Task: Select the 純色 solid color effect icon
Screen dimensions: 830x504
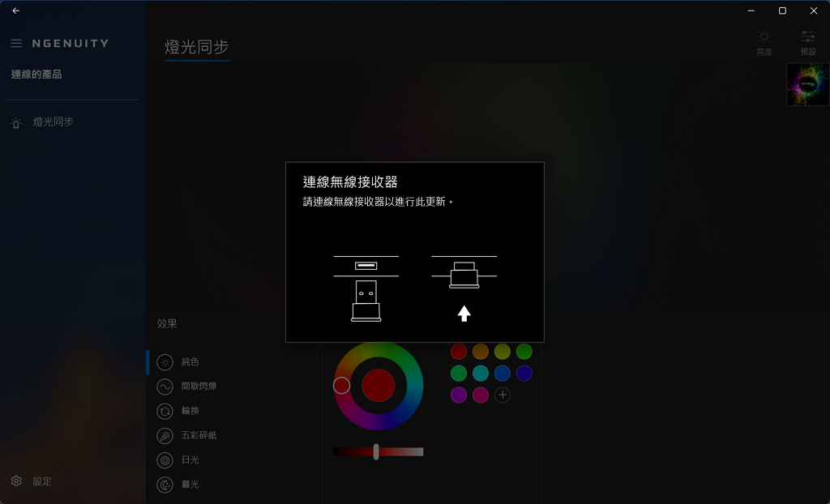Action: (165, 362)
